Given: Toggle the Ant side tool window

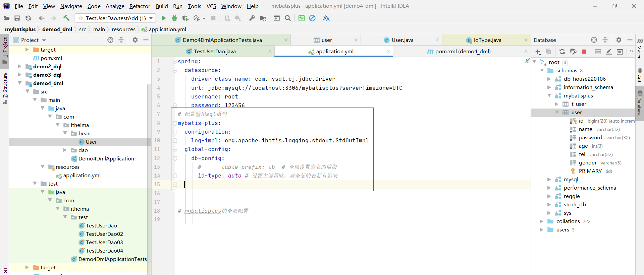Looking at the screenshot, I should pyautogui.click(x=640, y=75).
